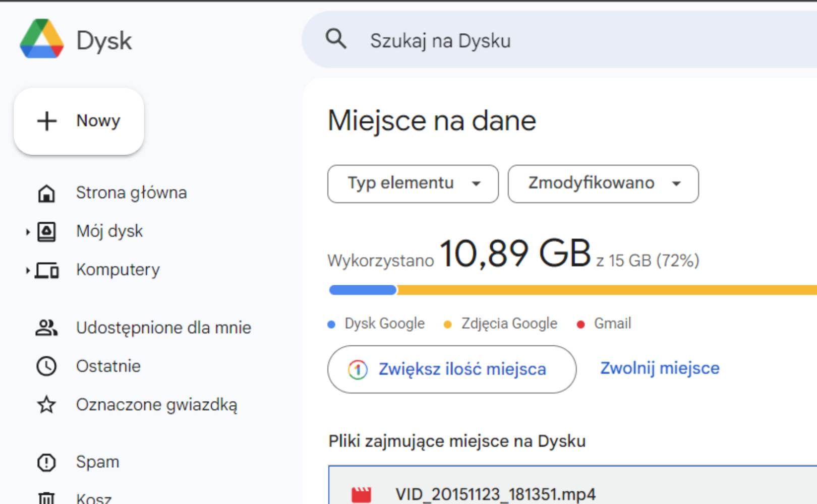The height and width of the screenshot is (504, 817).
Task: Click the Google Drive logo
Action: [x=42, y=39]
